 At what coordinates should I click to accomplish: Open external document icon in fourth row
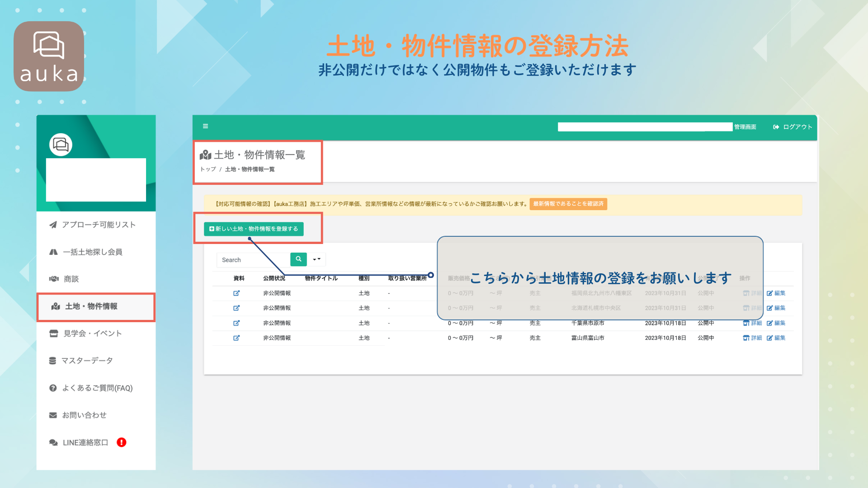(x=236, y=338)
